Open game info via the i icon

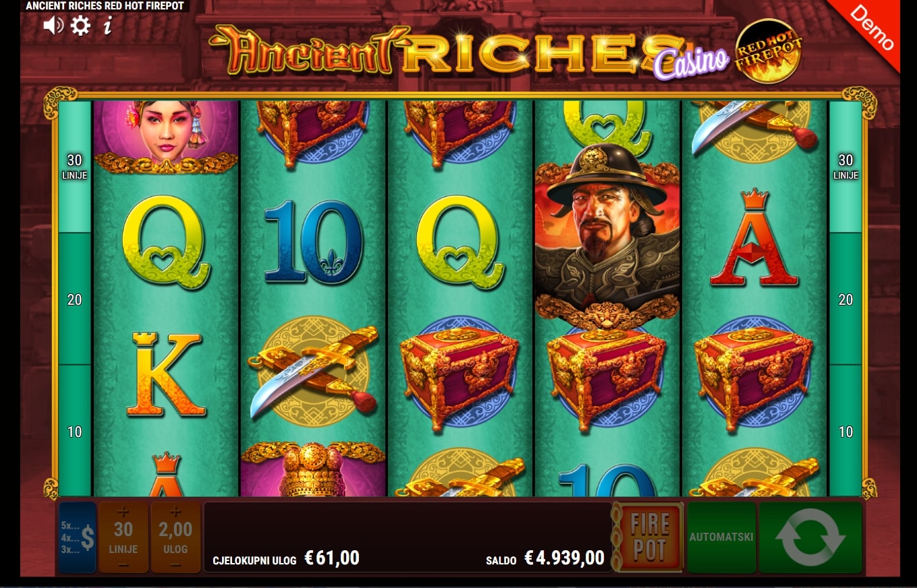[107, 26]
